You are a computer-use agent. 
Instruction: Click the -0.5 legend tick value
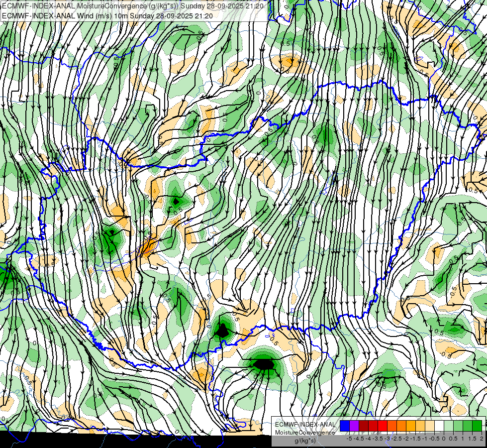434,439
